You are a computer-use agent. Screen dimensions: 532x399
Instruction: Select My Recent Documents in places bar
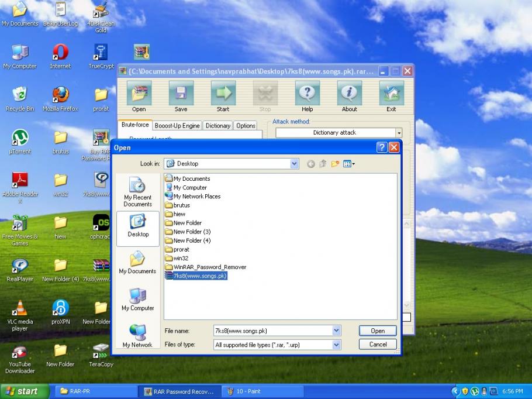pos(138,191)
